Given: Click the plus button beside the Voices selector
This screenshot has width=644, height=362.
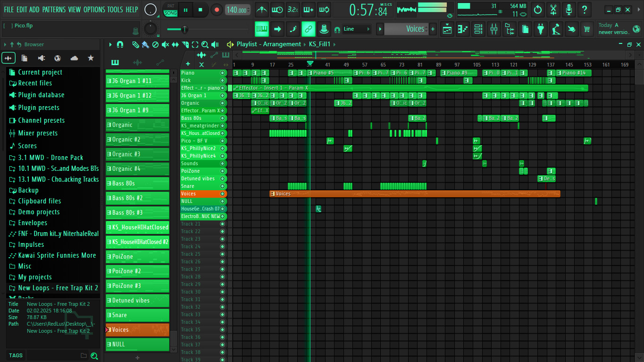Looking at the screenshot, I should 433,29.
